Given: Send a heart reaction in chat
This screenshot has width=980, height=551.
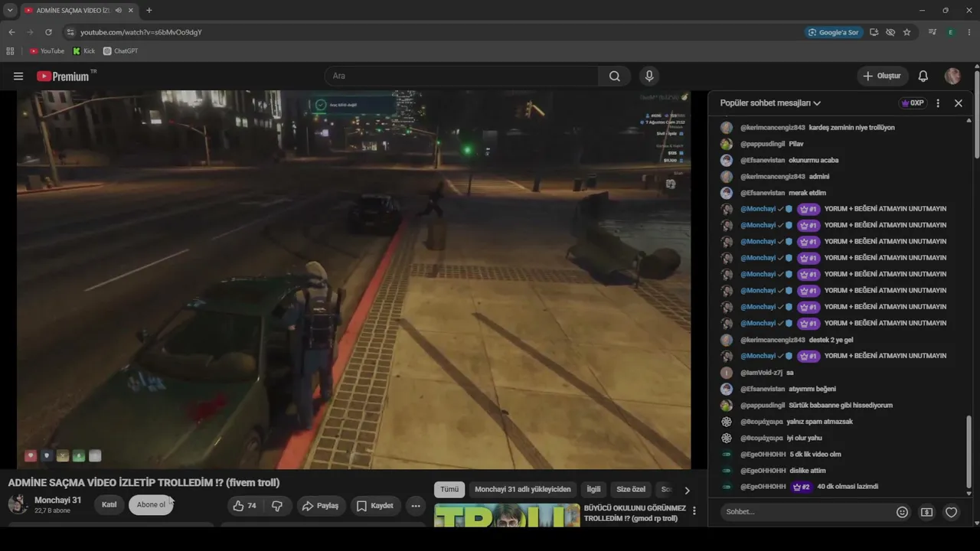Looking at the screenshot, I should tap(951, 512).
